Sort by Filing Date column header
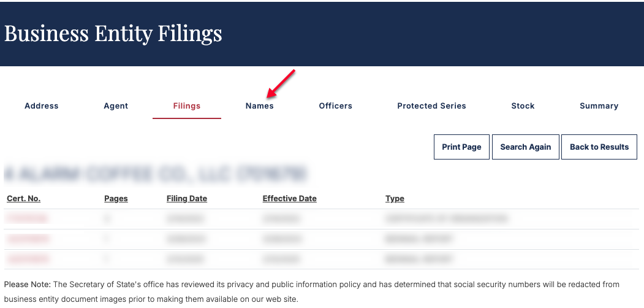Viewport: 644px width, 308px height. [187, 199]
